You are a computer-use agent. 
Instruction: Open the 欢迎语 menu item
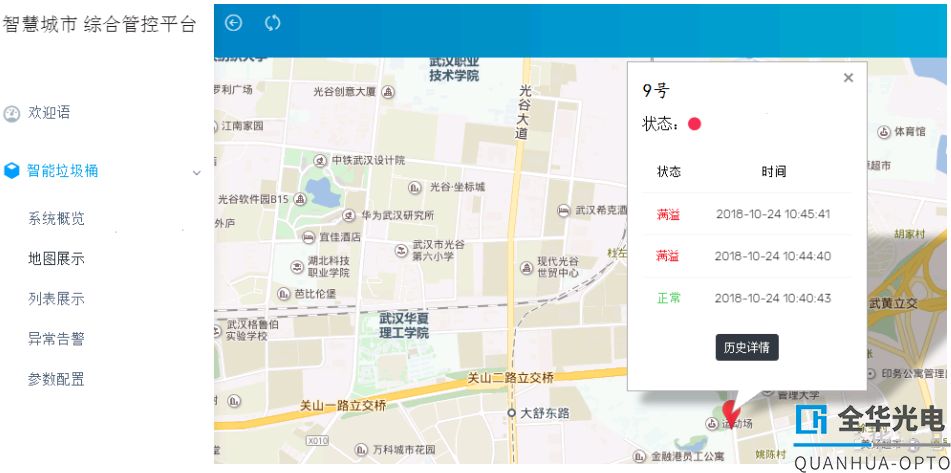click(49, 113)
